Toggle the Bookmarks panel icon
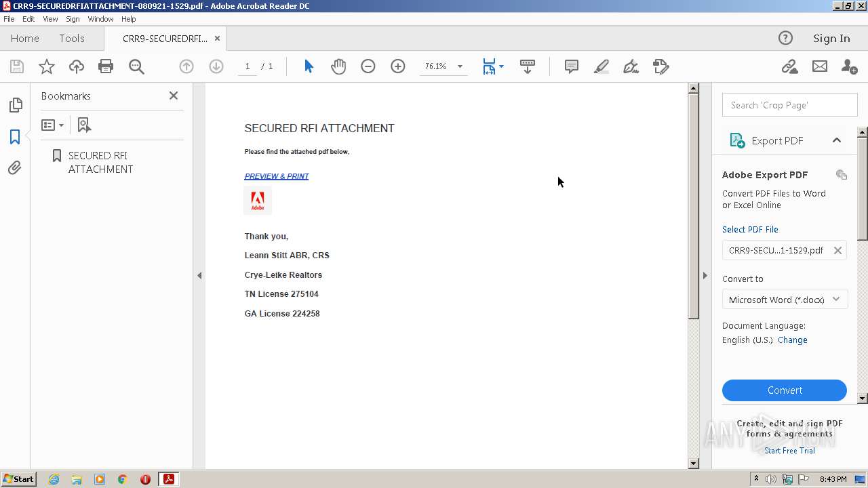Viewport: 868px width, 488px height. tap(15, 136)
